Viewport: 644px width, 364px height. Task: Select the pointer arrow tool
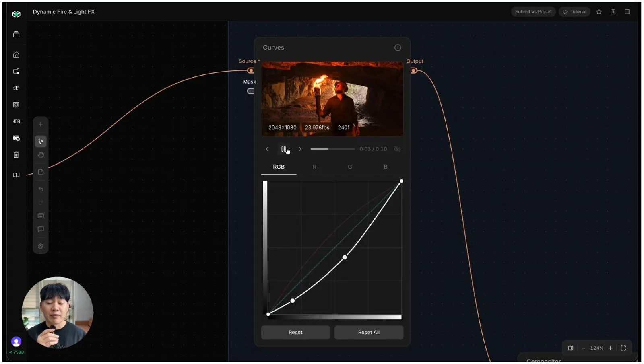coord(41,142)
